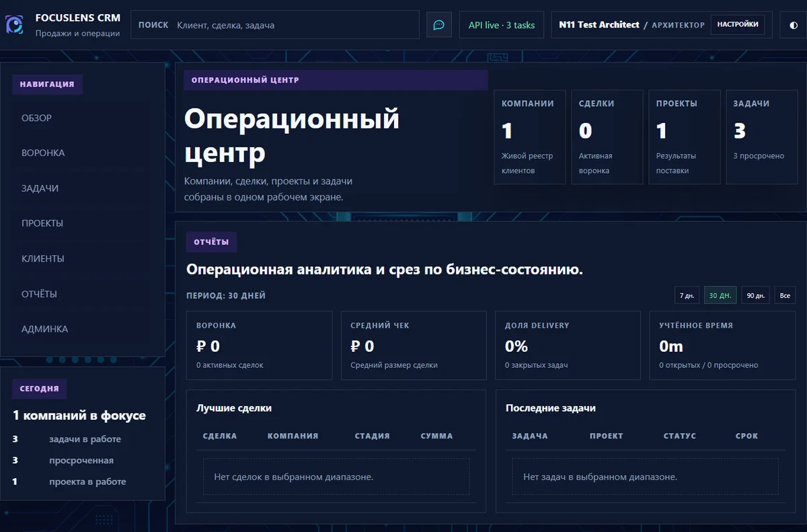Click the СТАТУС column header
This screenshot has width=807, height=532.
click(x=680, y=436)
